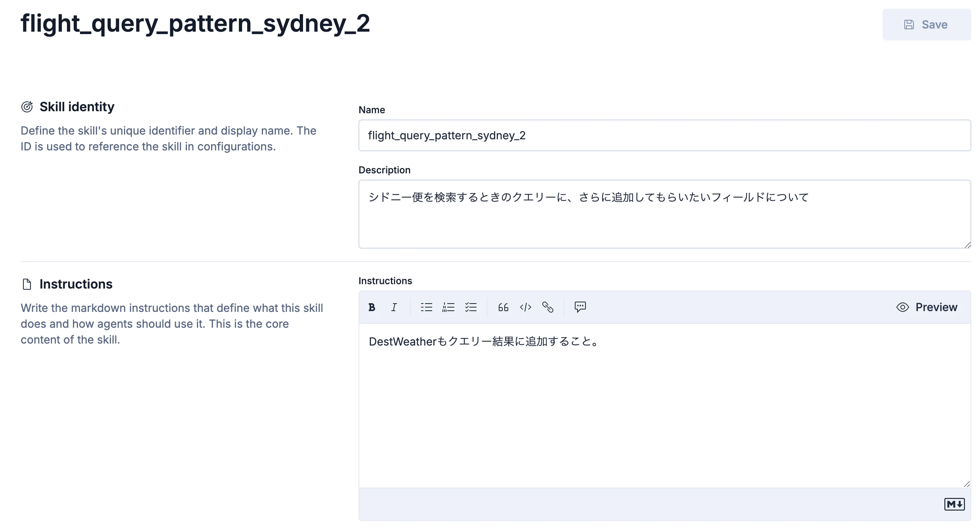The width and height of the screenshot is (980, 528).
Task: Click the Instructions section document icon
Action: click(x=27, y=284)
